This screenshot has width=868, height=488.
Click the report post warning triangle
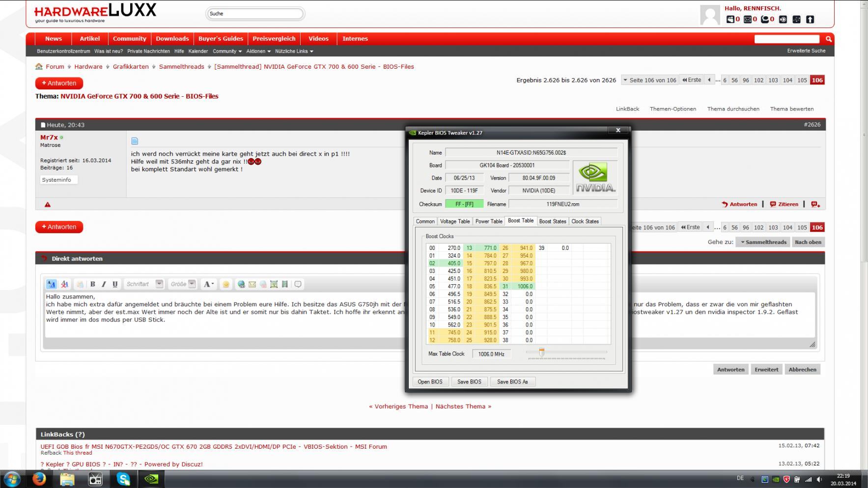[48, 204]
